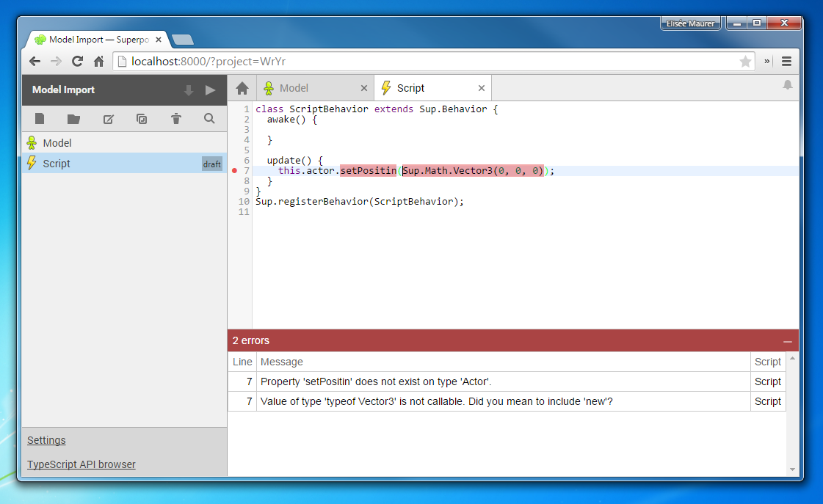Click the class ScriptBehavior declaration line
Image resolution: width=823 pixels, height=504 pixels.
(x=377, y=109)
